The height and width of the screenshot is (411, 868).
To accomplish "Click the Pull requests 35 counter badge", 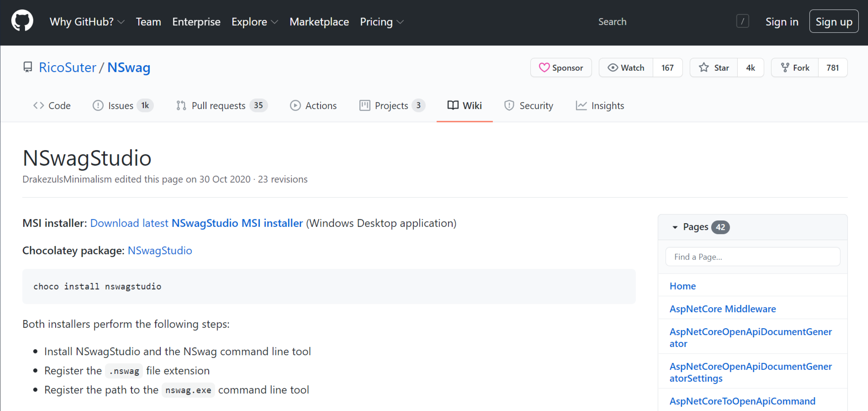I will pos(259,105).
